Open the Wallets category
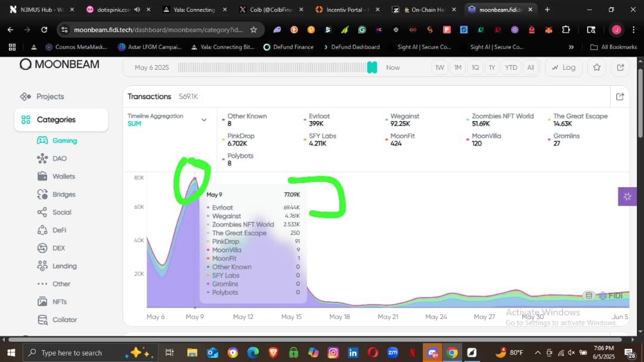The height and width of the screenshot is (362, 644). tap(56, 177)
